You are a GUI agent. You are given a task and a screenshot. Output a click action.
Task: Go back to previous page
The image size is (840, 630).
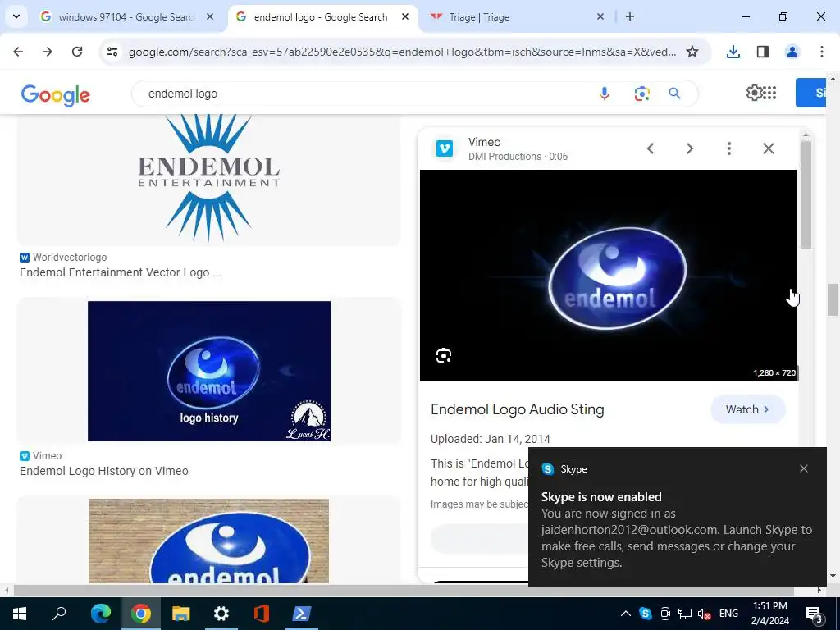pyautogui.click(x=18, y=52)
